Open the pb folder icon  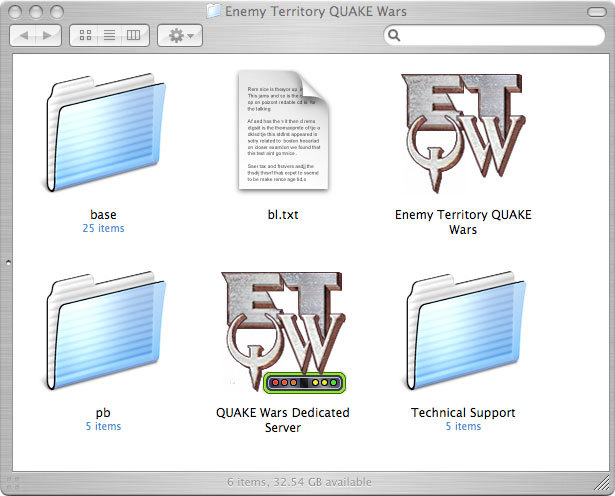pos(104,330)
